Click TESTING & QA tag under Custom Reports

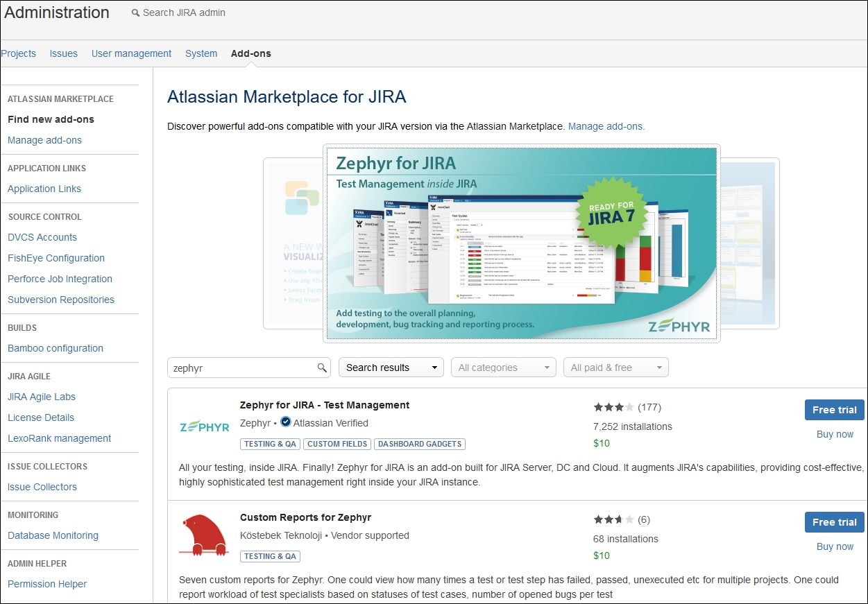click(x=271, y=556)
